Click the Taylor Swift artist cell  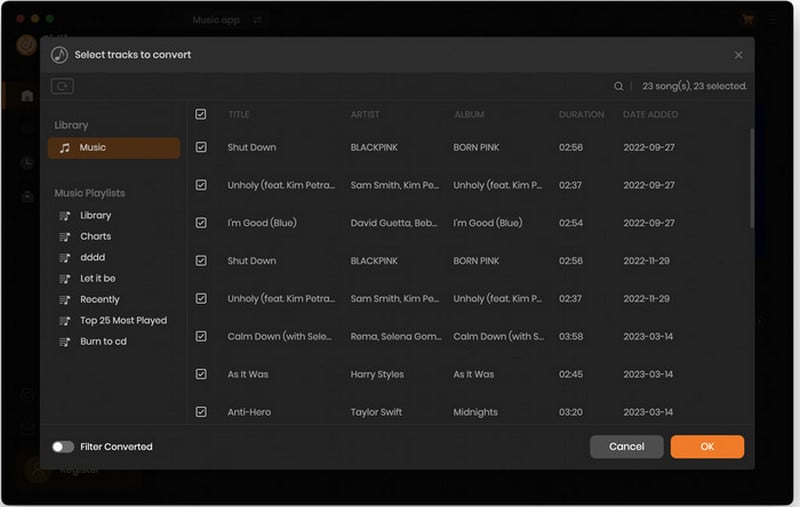(376, 412)
